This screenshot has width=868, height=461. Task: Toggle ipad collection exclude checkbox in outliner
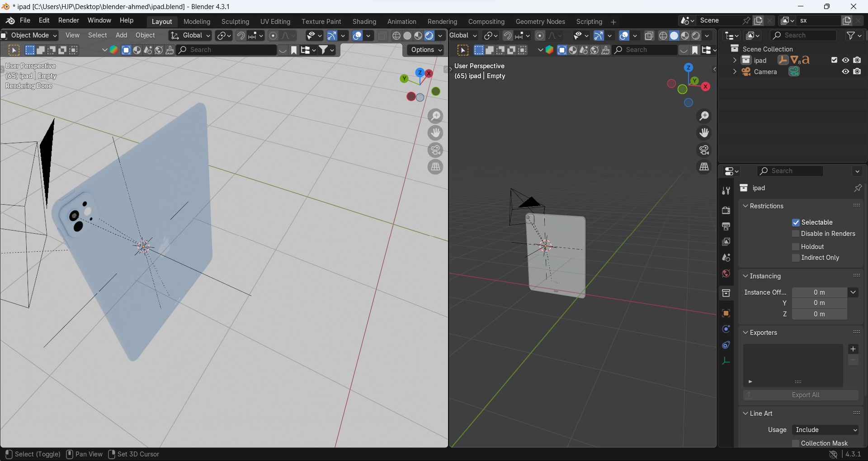pyautogui.click(x=835, y=60)
